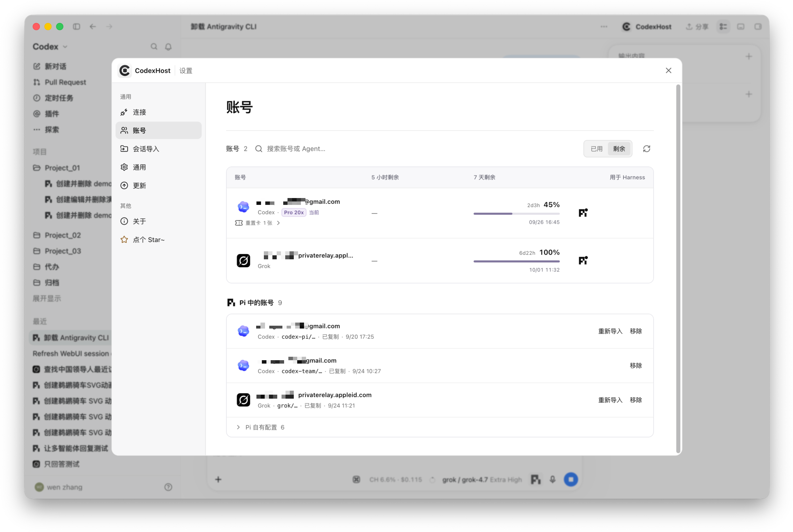
Task: Open 插件 in the sidebar
Action: (46, 114)
